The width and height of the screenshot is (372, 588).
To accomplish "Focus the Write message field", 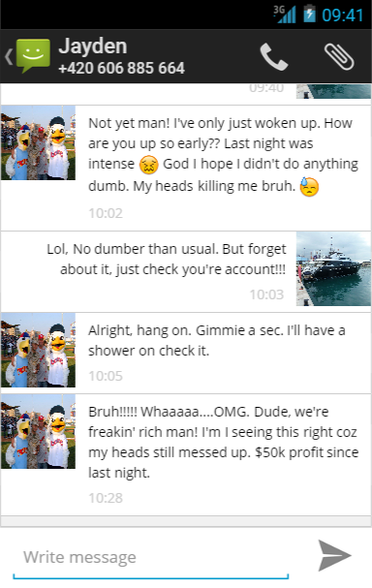I will 151,557.
